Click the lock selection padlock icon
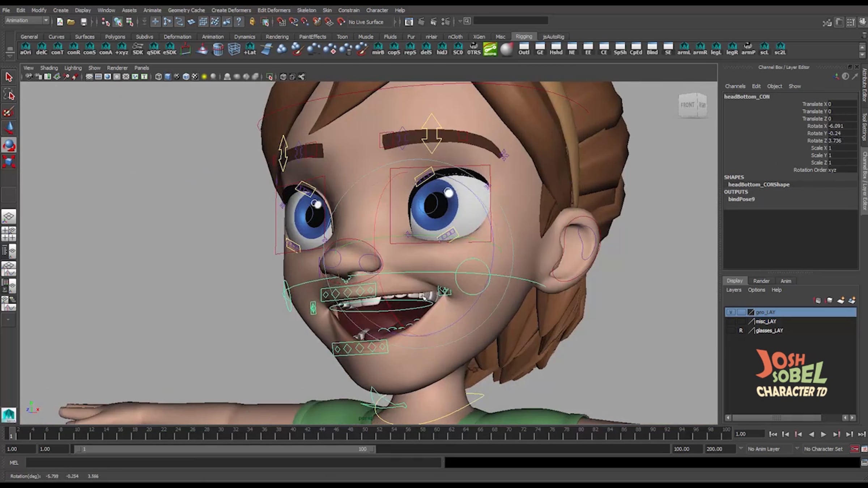The image size is (868, 488). [x=252, y=22]
